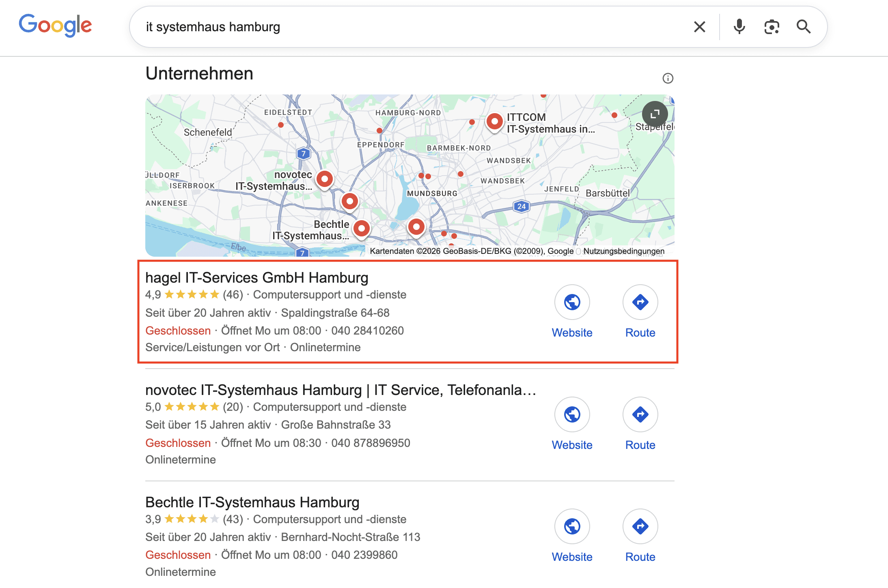This screenshot has width=888, height=588.
Task: Expand the map to full view
Action: [x=655, y=114]
